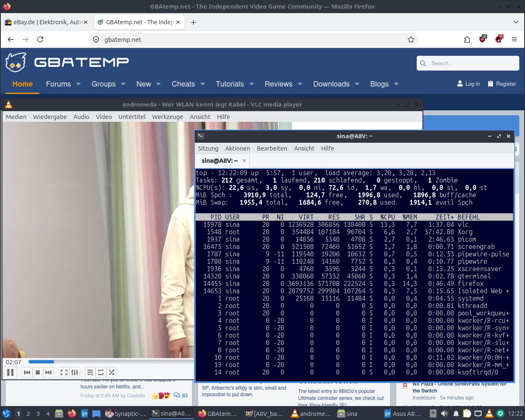The image size is (525, 420).
Task: Open the uBlock Origin extension icon
Action: [483, 39]
